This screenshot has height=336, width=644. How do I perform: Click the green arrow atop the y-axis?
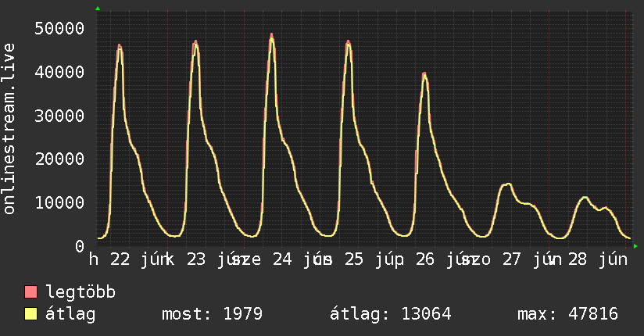tap(98, 9)
